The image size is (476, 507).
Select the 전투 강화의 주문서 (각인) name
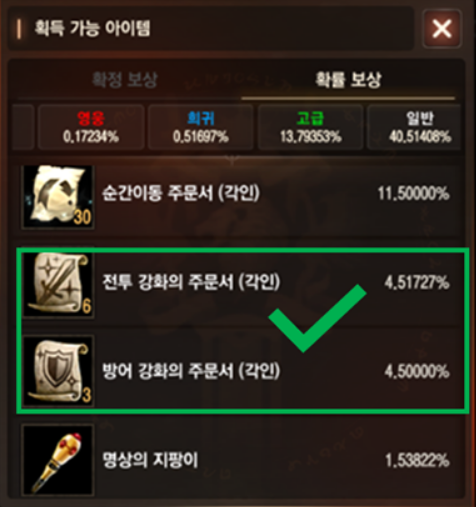point(191,282)
